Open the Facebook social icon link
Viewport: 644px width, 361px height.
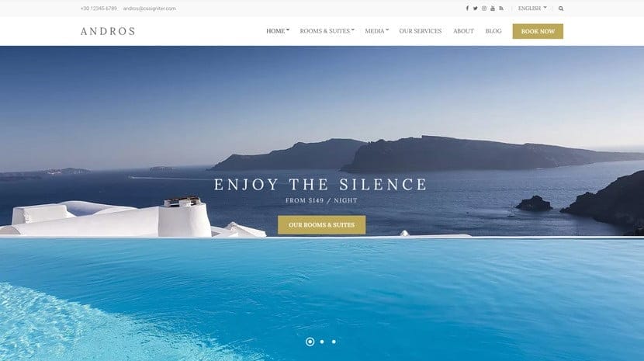point(467,9)
